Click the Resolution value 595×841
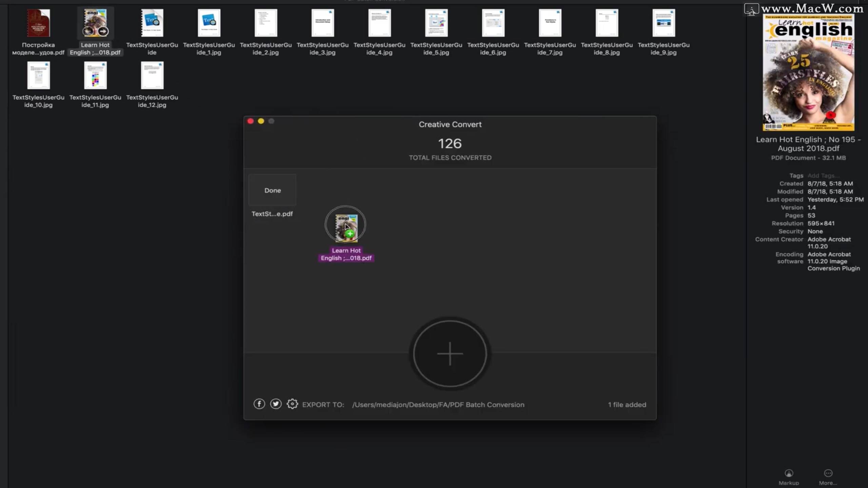This screenshot has height=488, width=868. pos(821,223)
